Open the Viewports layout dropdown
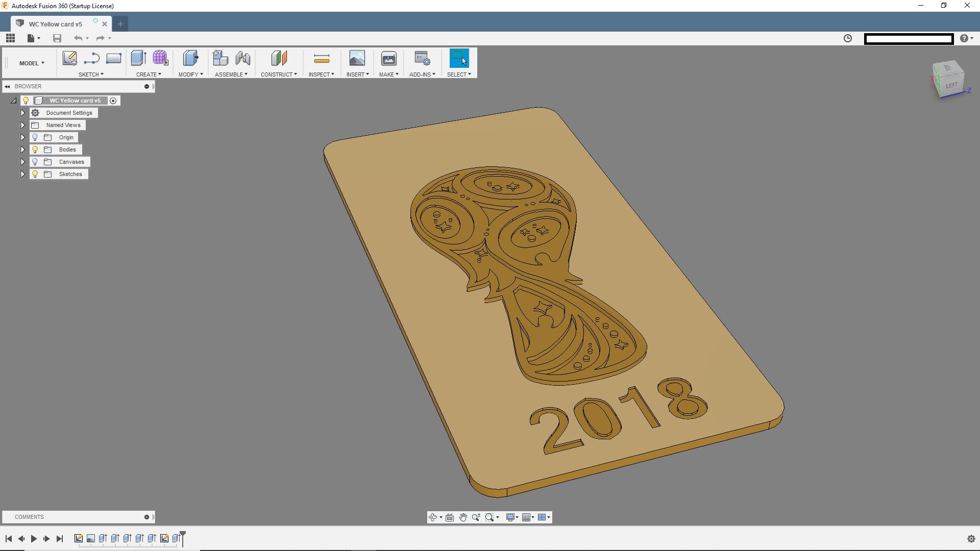 click(x=544, y=517)
